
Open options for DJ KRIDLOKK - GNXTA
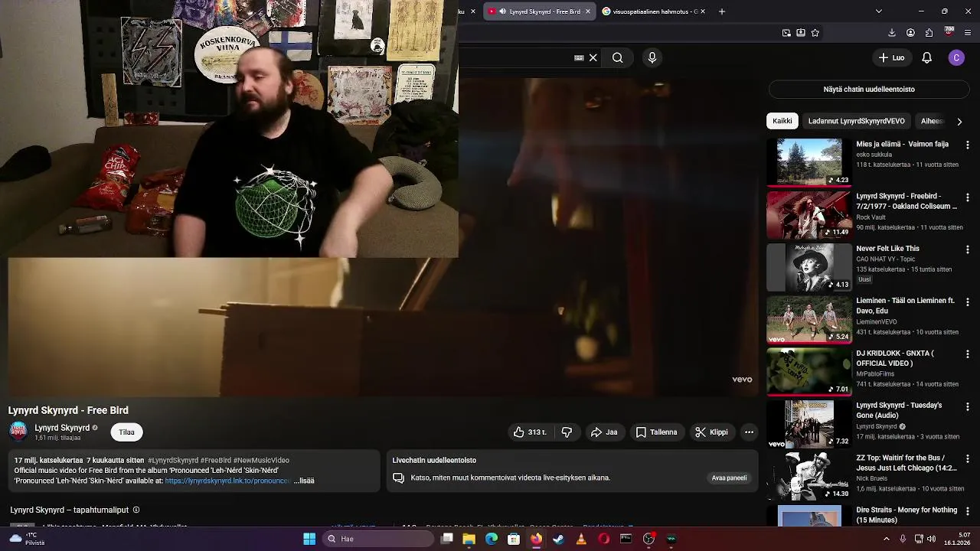pyautogui.click(x=968, y=354)
